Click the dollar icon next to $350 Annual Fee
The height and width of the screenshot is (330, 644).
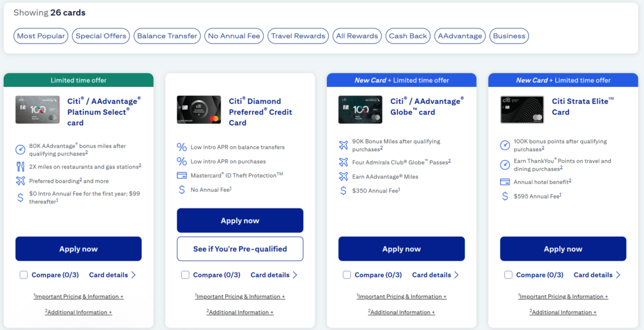[343, 190]
